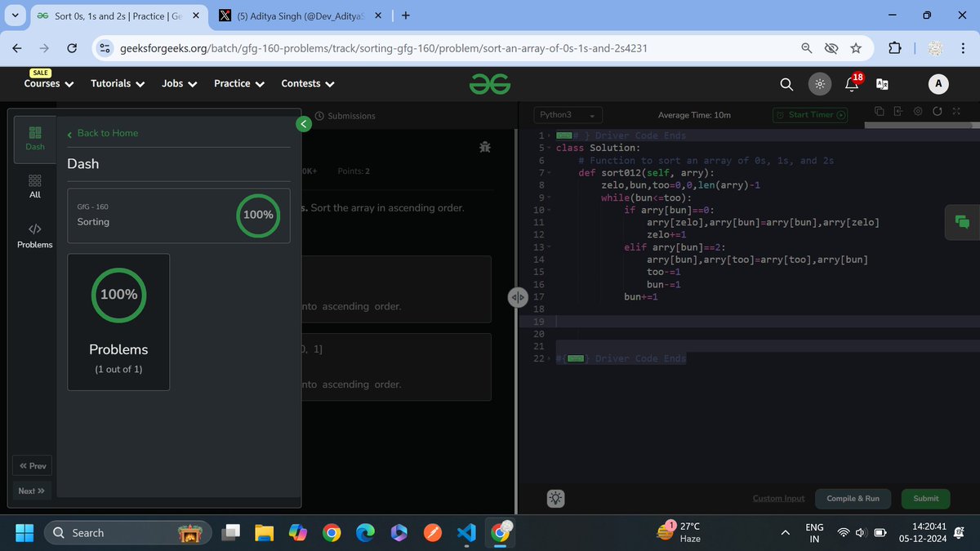Show hidden system tray icons chevron
The width and height of the screenshot is (980, 551).
point(786,532)
